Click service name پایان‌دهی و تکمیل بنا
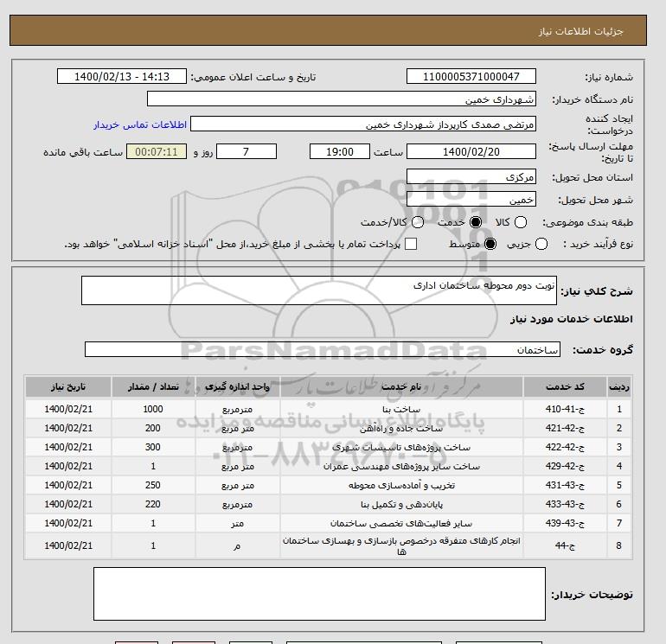The height and width of the screenshot is (644, 666). point(401,504)
